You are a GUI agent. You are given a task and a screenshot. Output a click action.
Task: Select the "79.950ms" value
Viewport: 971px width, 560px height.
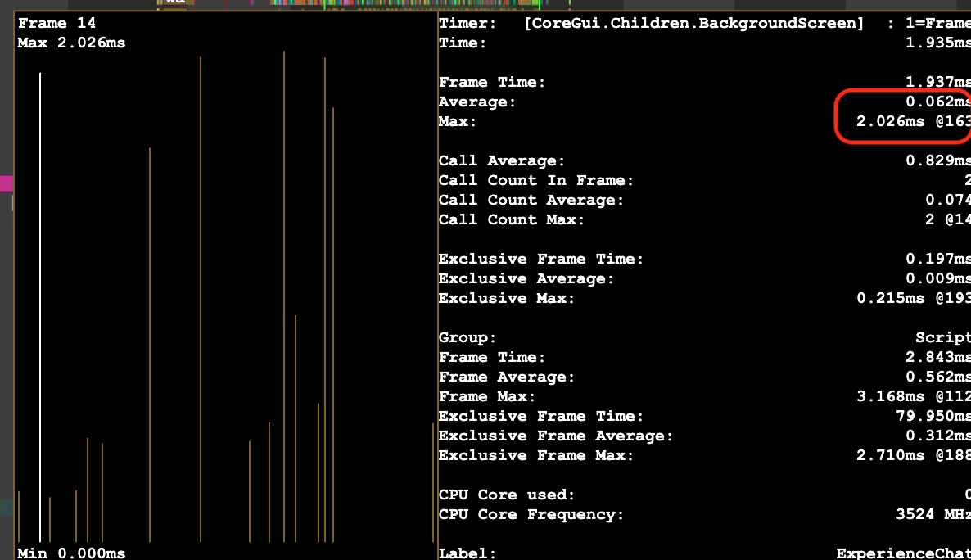(x=933, y=416)
